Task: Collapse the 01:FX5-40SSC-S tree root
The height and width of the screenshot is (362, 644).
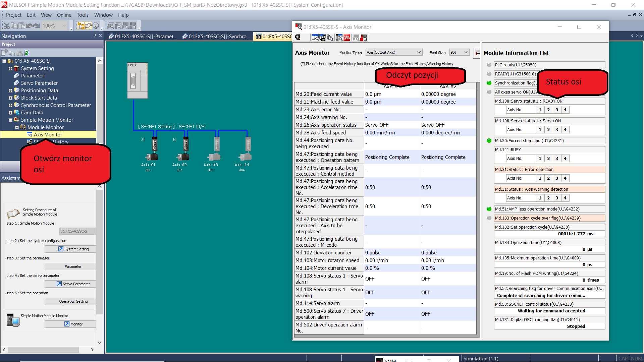Action: pyautogui.click(x=4, y=61)
